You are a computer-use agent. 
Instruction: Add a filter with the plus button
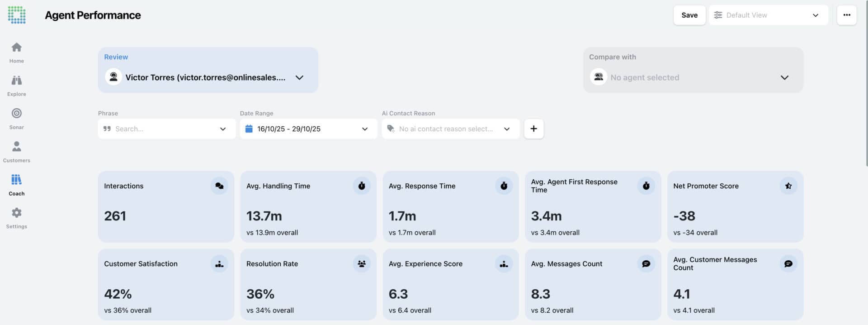pyautogui.click(x=533, y=129)
